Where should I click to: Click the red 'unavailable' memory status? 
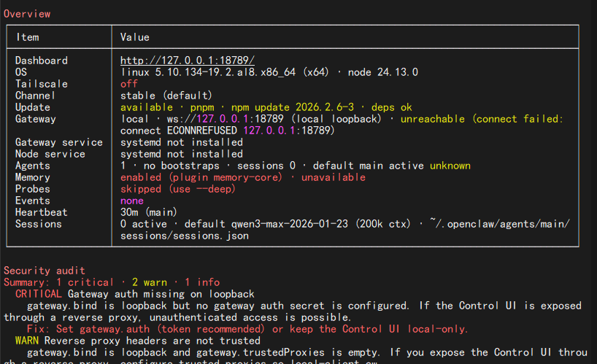334,177
